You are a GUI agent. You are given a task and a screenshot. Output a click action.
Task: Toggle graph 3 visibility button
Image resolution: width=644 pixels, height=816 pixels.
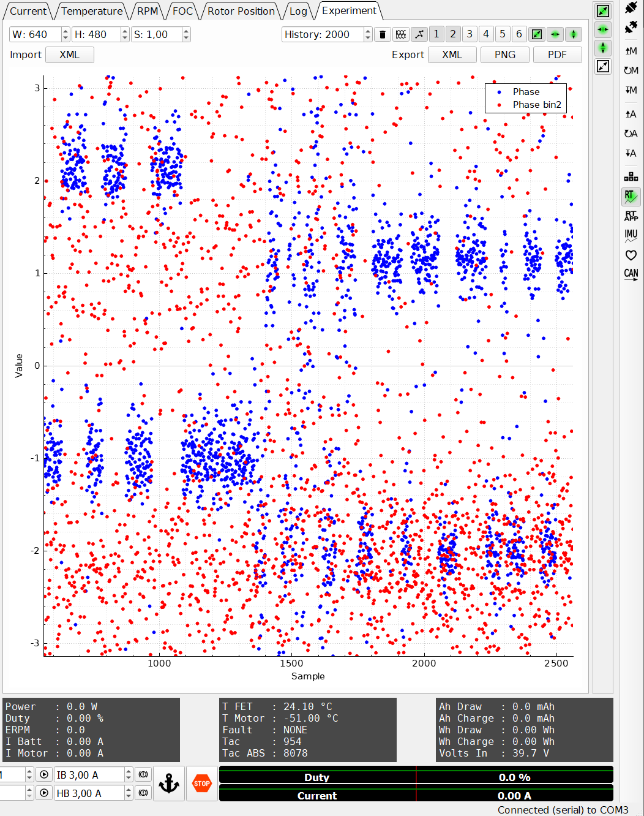[470, 34]
